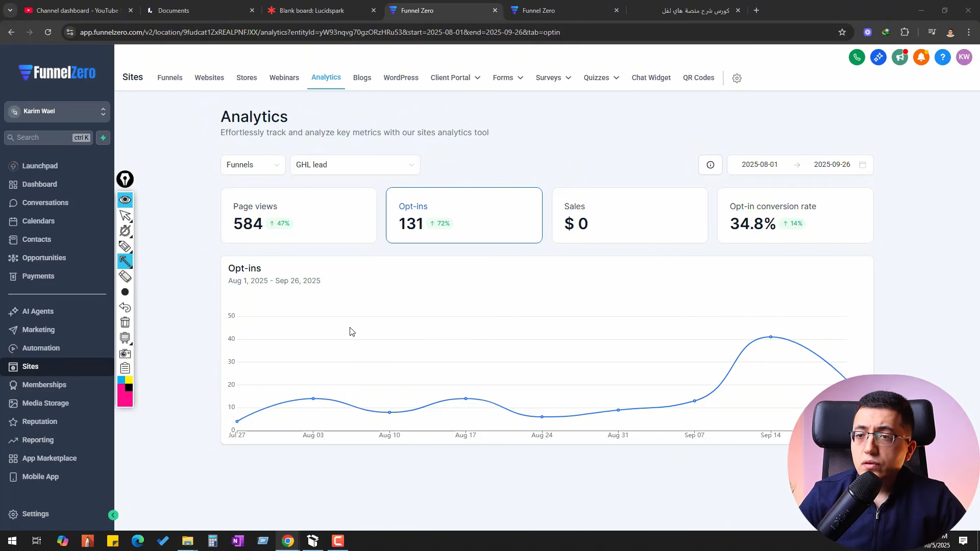The height and width of the screenshot is (551, 980).
Task: Open the green phone dialer icon
Action: 856,57
